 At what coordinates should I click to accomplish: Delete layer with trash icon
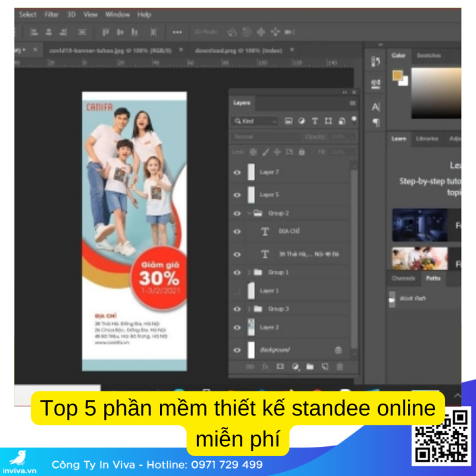340,367
